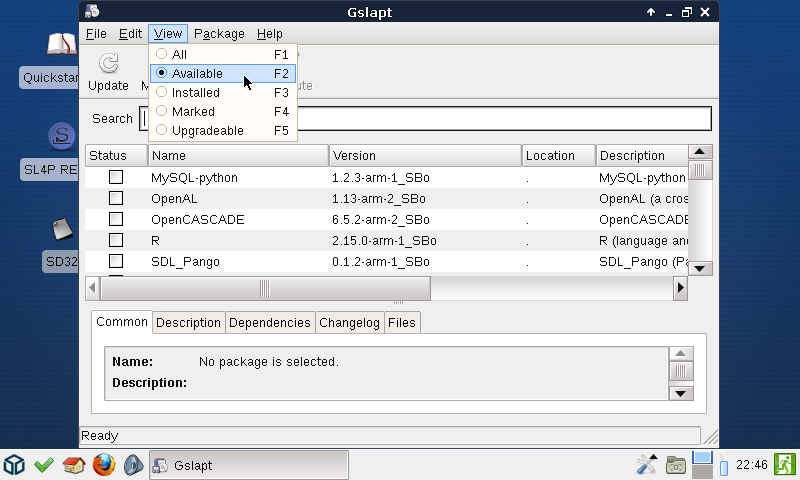
Task: Select the OpenCASCADE package name
Action: [197, 219]
